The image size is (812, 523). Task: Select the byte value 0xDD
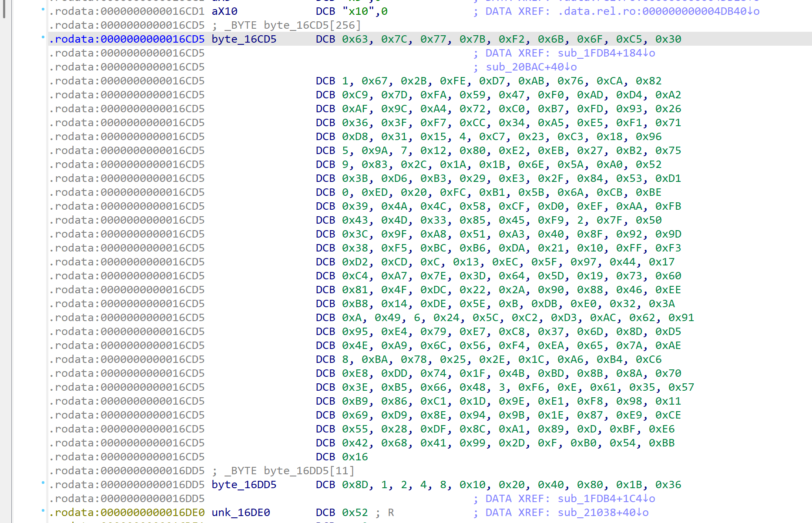394,373
